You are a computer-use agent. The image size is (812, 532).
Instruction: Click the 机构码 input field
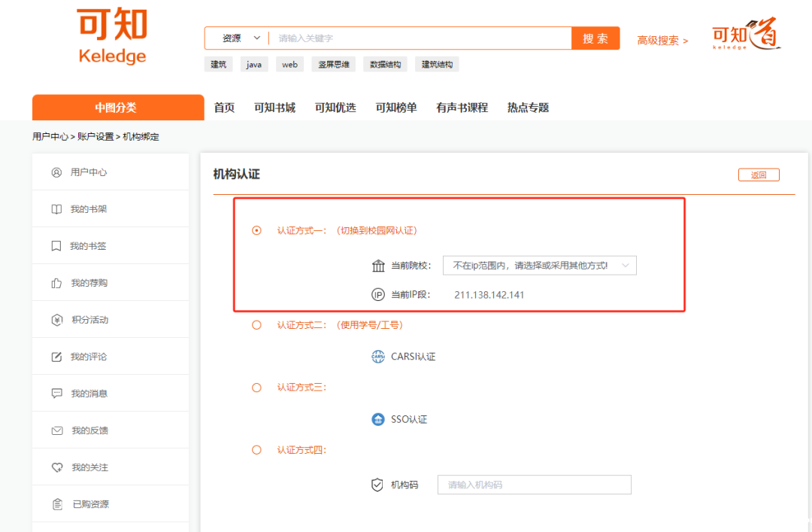tap(534, 485)
